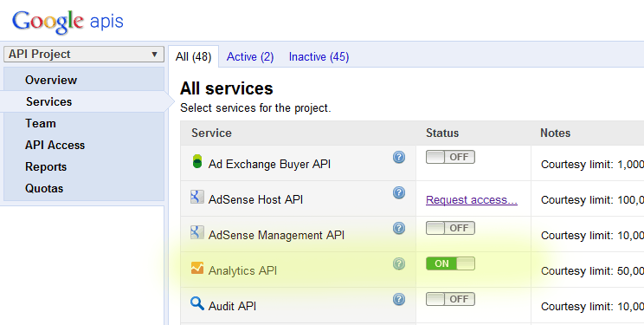This screenshot has width=644, height=325.
Task: Open help for Audit API
Action: [x=399, y=299]
